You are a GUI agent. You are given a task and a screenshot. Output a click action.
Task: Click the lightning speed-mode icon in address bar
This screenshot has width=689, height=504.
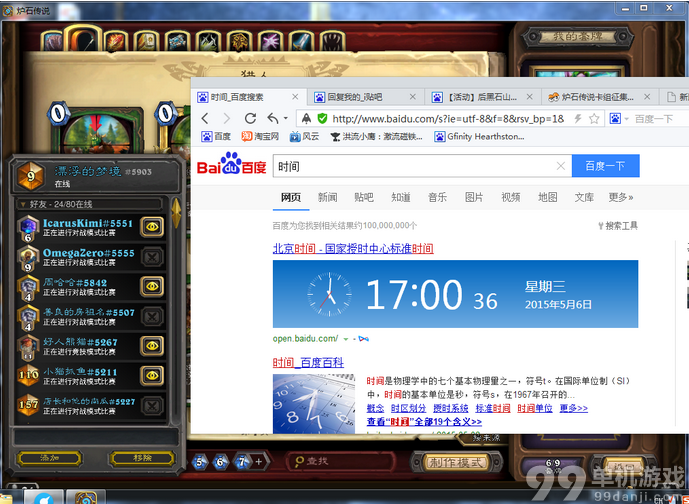coord(578,118)
